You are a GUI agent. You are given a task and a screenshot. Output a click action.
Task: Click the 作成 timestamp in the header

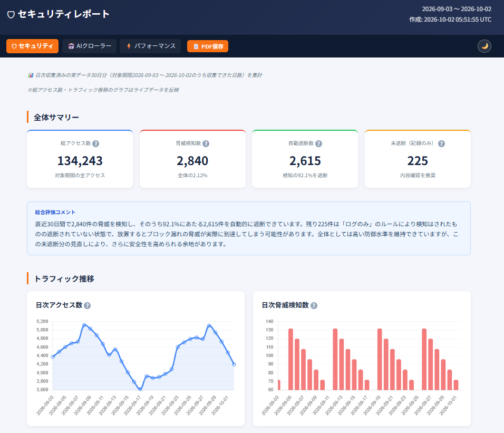point(450,20)
